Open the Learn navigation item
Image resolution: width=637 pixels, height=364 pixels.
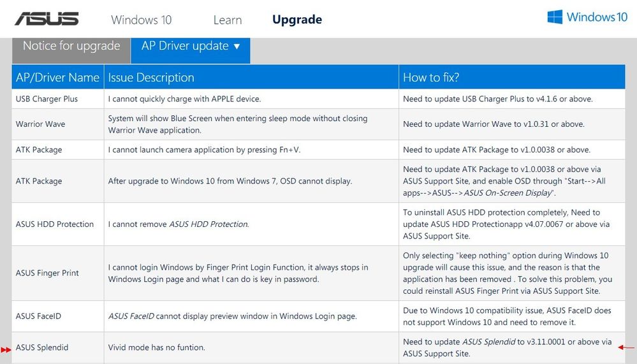(x=227, y=20)
